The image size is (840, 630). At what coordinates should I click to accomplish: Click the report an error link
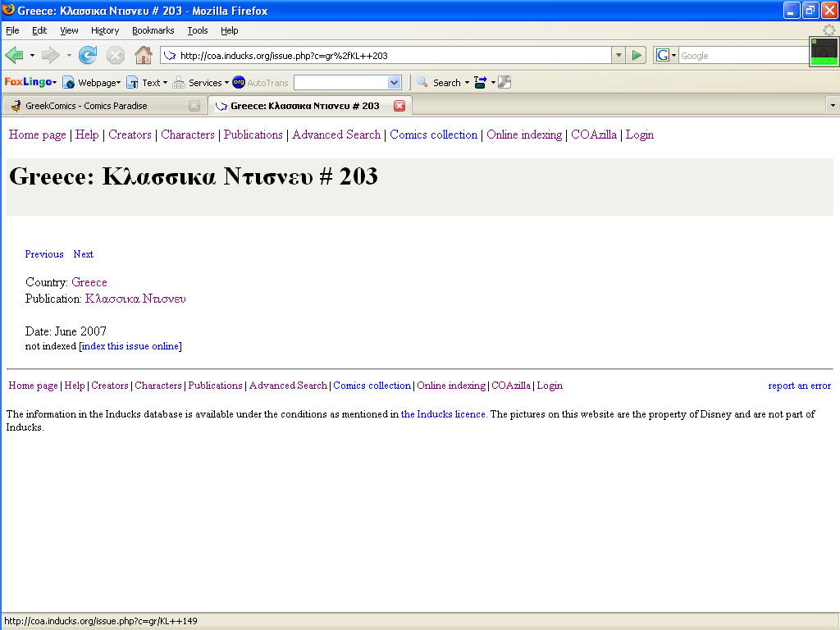click(x=799, y=386)
